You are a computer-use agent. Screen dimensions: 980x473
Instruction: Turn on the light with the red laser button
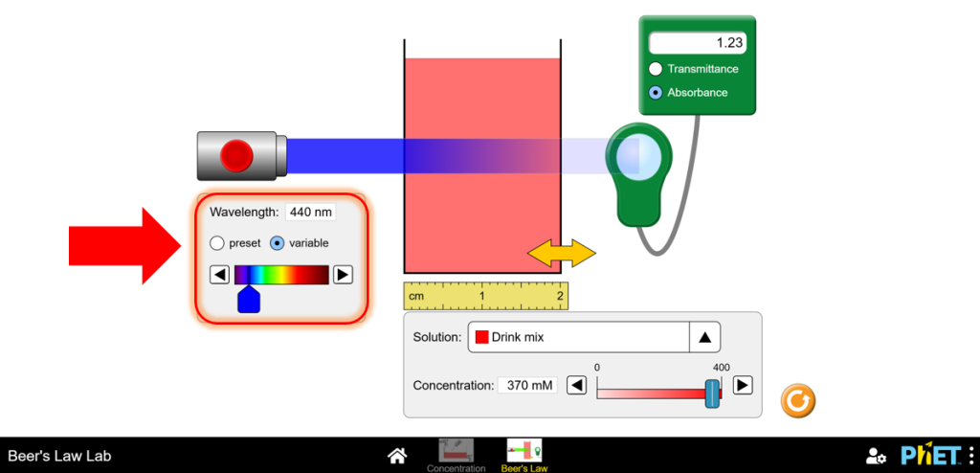tap(237, 156)
